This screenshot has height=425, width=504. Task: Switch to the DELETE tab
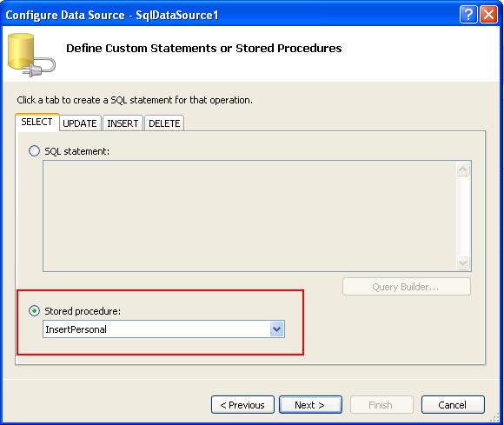click(x=164, y=123)
